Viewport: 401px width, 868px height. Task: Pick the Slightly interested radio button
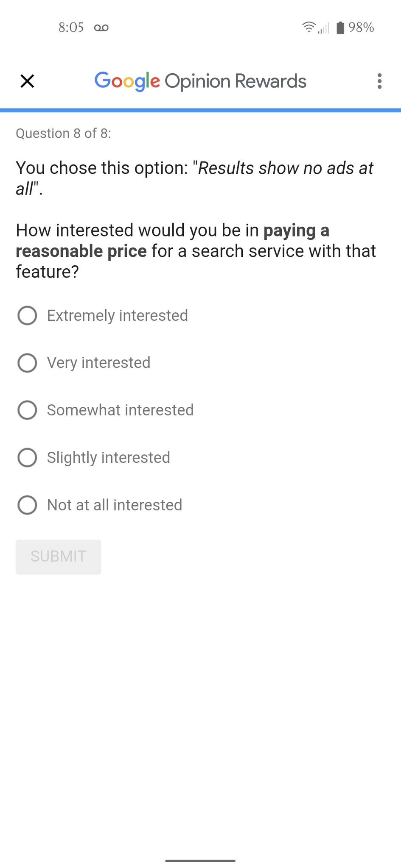pos(27,458)
